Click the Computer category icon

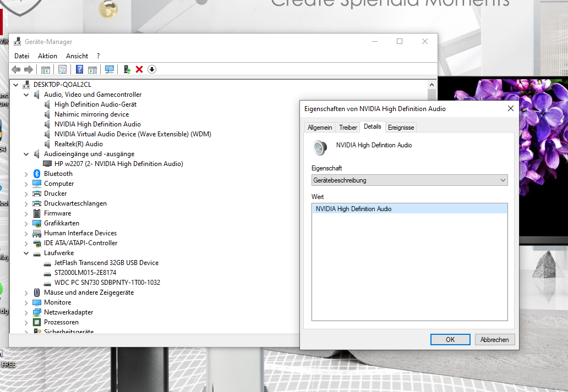36,184
